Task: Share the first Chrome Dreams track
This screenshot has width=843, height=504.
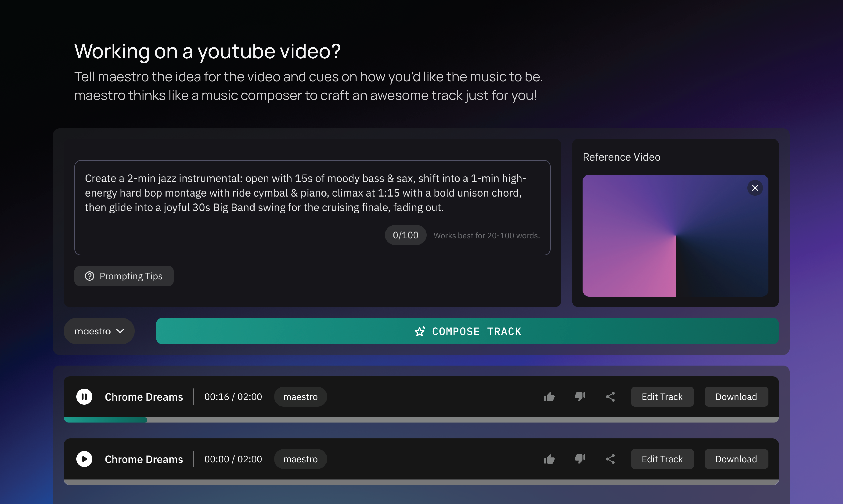Action: click(x=610, y=397)
